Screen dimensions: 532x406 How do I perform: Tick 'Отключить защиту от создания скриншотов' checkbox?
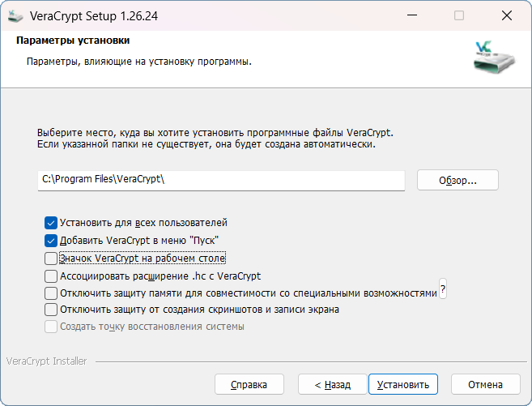click(51, 310)
